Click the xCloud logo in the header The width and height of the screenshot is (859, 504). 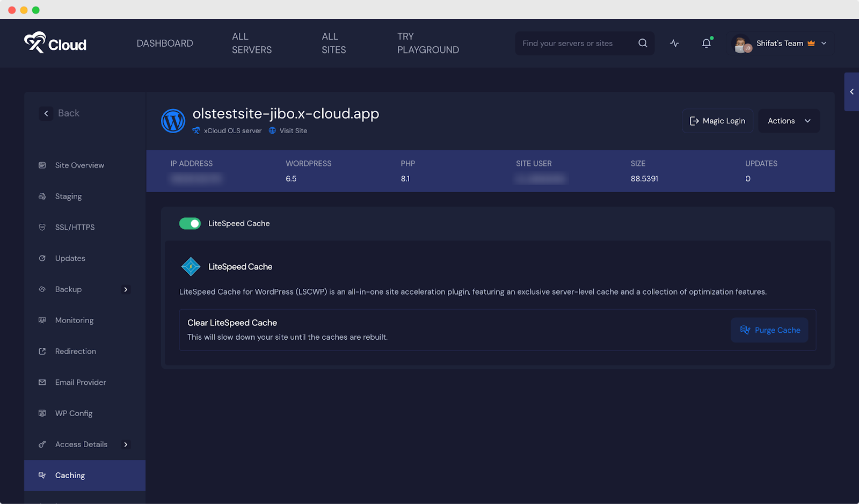[55, 43]
